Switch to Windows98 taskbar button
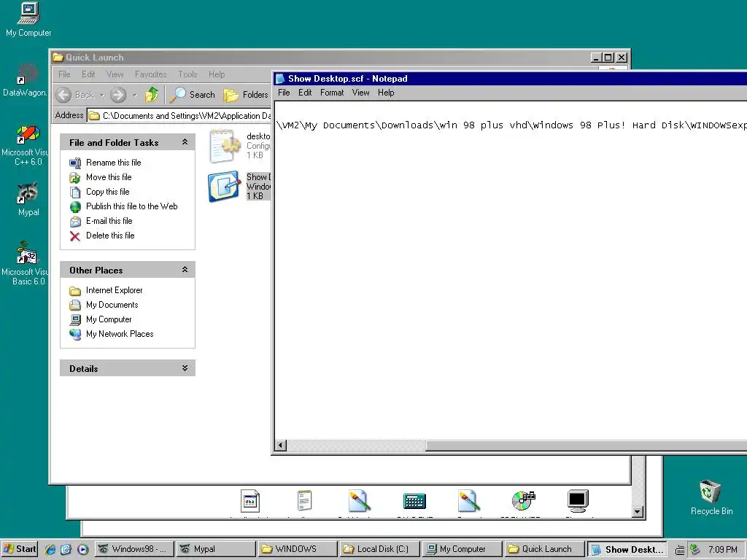This screenshot has height=560, width=747. pyautogui.click(x=134, y=549)
